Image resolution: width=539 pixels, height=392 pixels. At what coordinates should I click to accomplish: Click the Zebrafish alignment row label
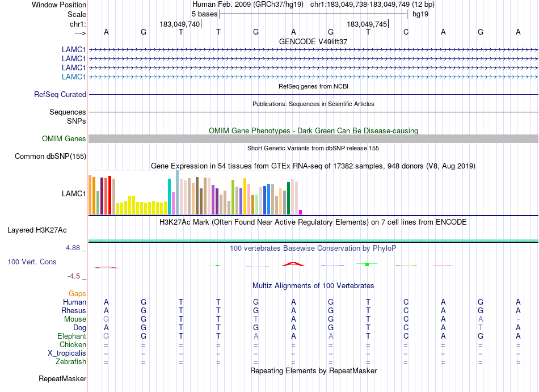[71, 362]
